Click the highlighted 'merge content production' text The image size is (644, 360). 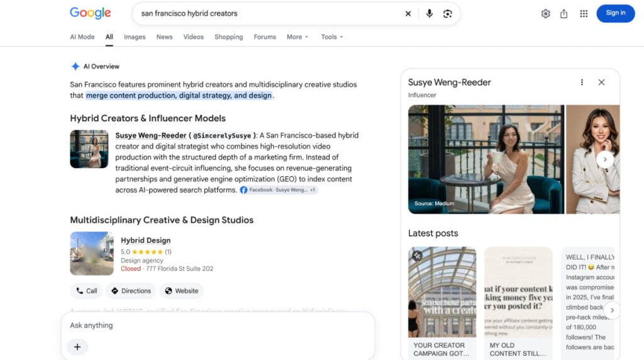coord(179,95)
